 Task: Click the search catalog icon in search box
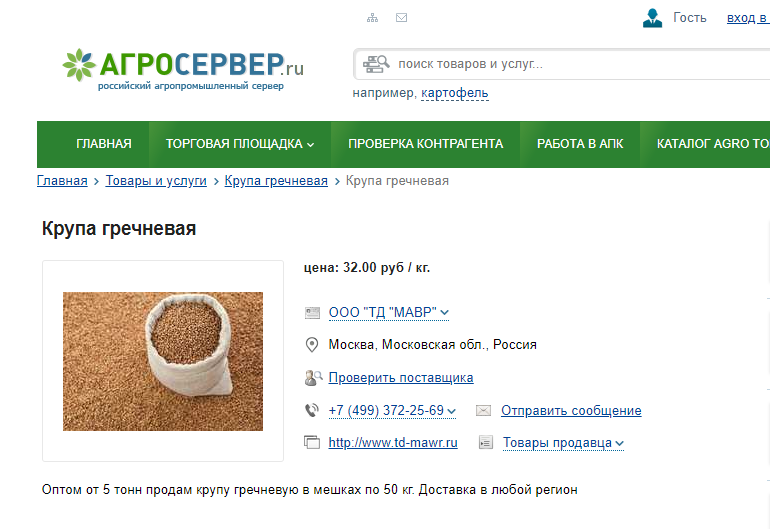pos(376,64)
